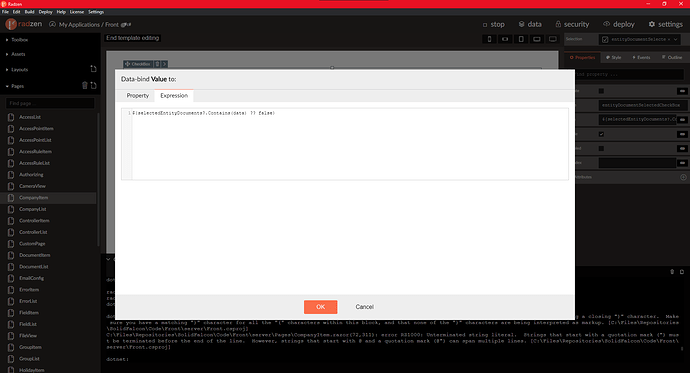The image size is (690, 373).
Task: Select the Expression tab in dialog
Action: [174, 95]
